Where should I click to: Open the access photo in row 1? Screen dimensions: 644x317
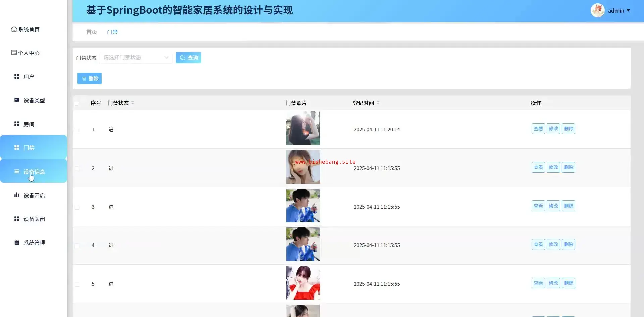[x=303, y=128]
